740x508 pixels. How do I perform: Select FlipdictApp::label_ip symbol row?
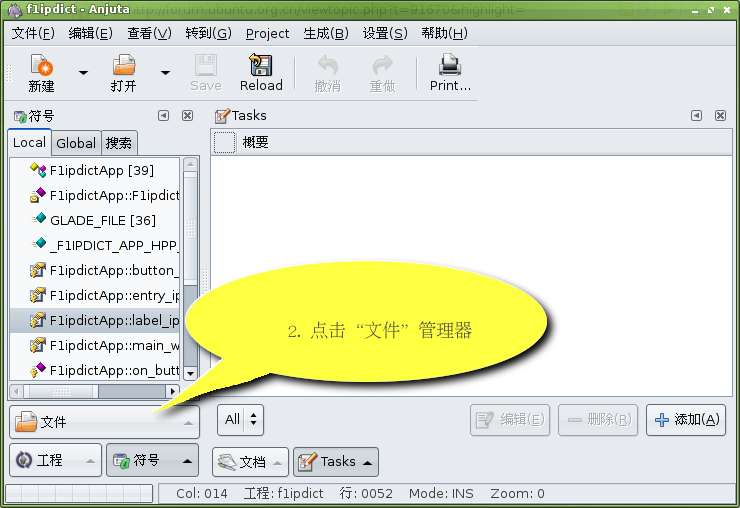coord(95,320)
